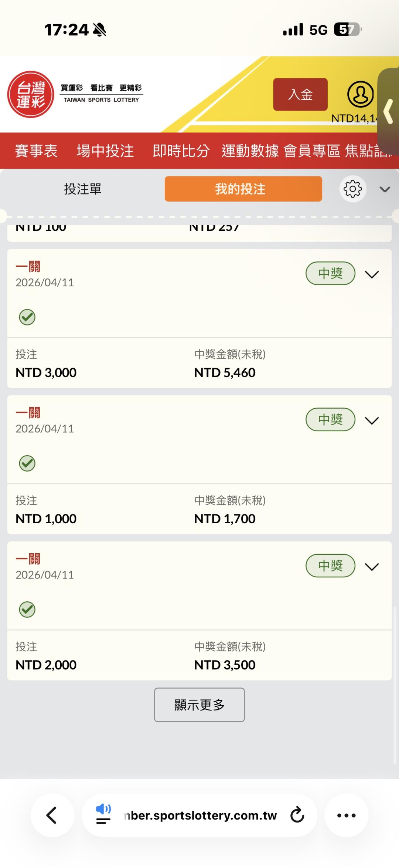Tap the browser back arrow
The image size is (399, 868).
52,815
